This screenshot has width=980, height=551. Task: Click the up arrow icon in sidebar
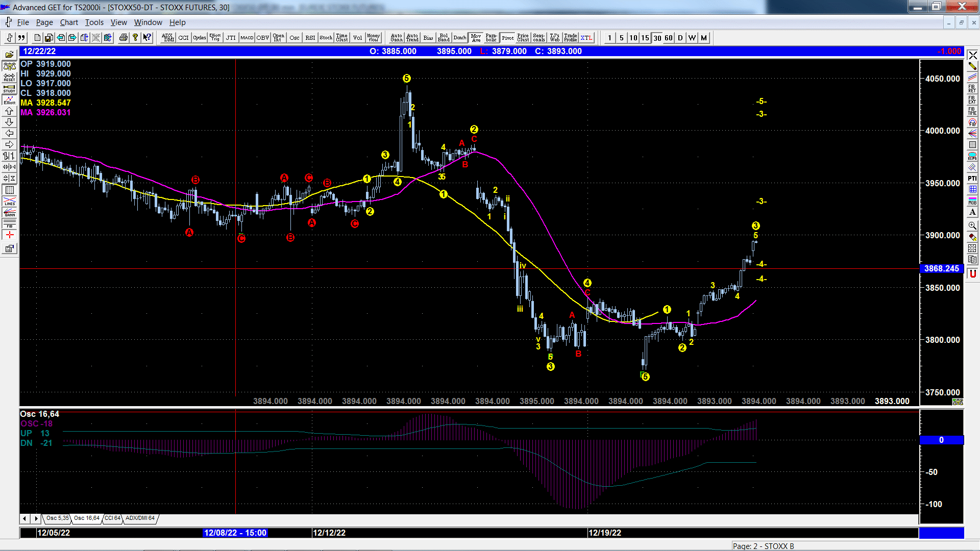point(10,111)
